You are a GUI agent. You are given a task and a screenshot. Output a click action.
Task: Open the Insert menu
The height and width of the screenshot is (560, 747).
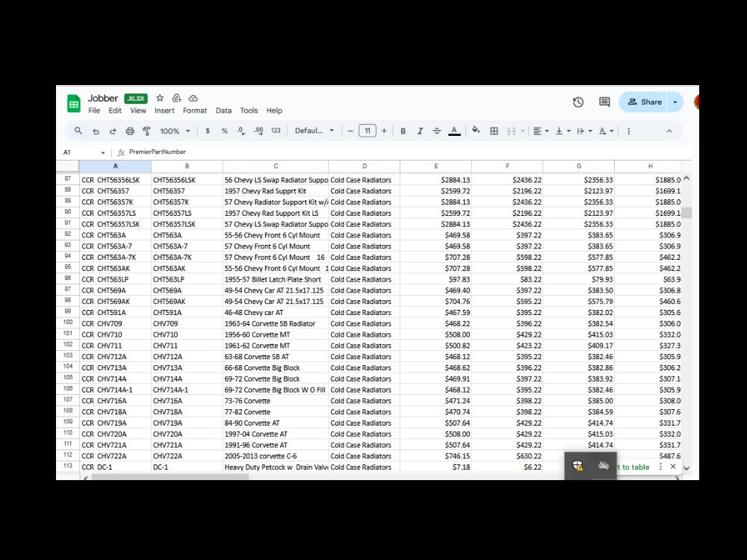tap(164, 111)
